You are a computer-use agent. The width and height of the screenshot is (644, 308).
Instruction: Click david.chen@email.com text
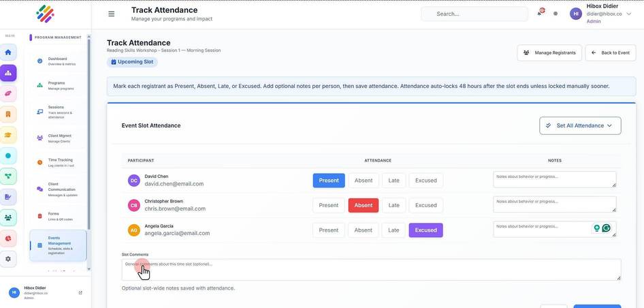point(174,184)
